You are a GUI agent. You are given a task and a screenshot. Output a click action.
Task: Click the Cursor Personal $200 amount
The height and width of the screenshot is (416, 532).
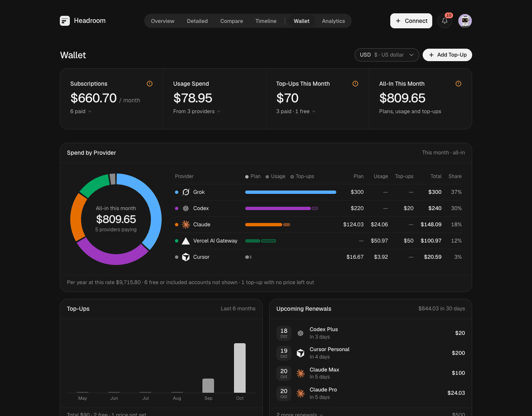pyautogui.click(x=458, y=353)
